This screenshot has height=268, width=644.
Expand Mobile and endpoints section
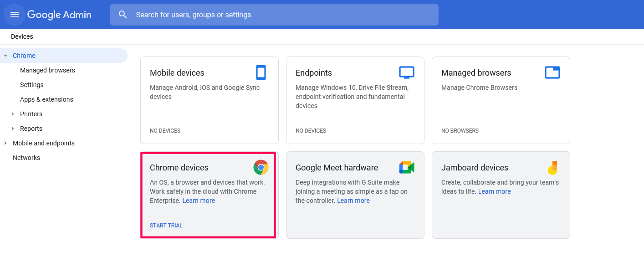5,143
